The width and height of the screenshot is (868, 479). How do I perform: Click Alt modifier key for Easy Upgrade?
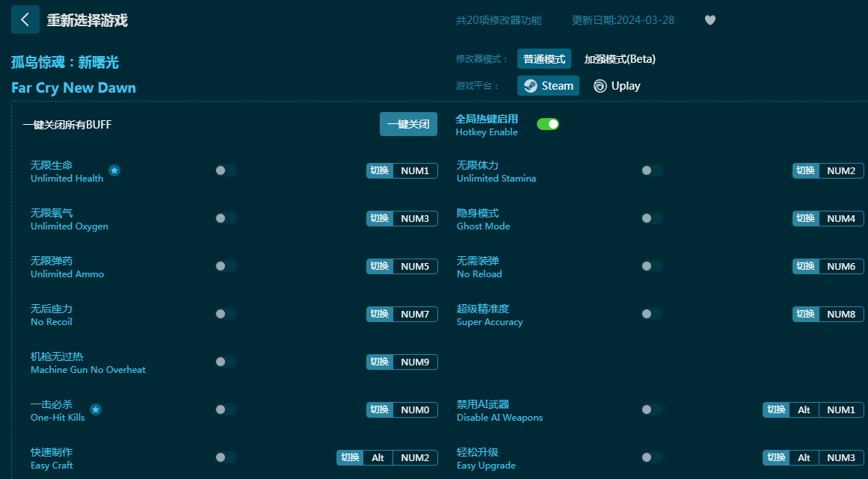804,458
